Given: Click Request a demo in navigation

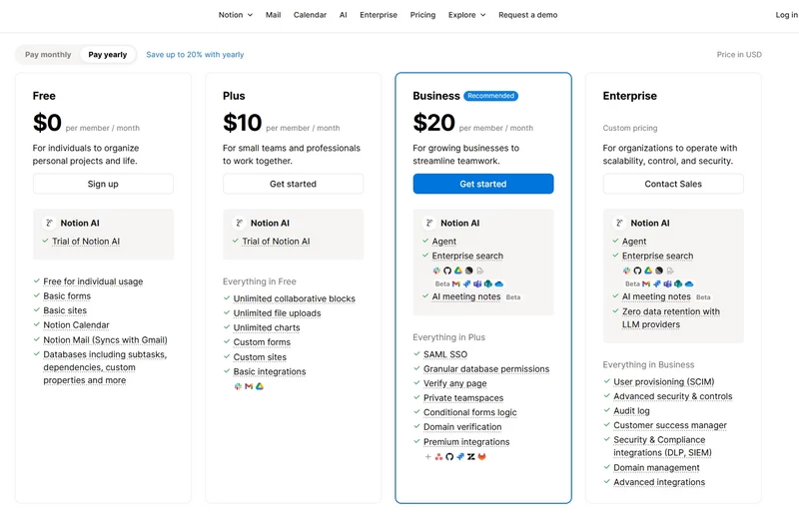Looking at the screenshot, I should point(528,15).
